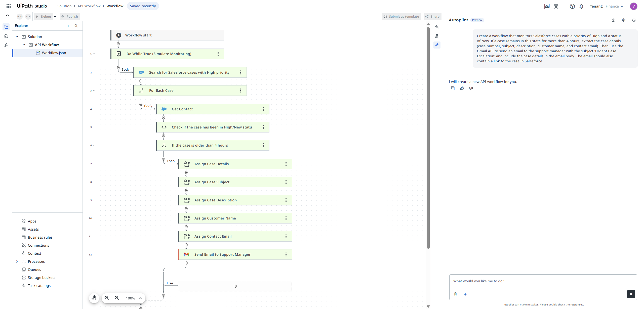Select Workflow.json in Explorer
Image resolution: width=644 pixels, height=309 pixels.
click(48, 53)
